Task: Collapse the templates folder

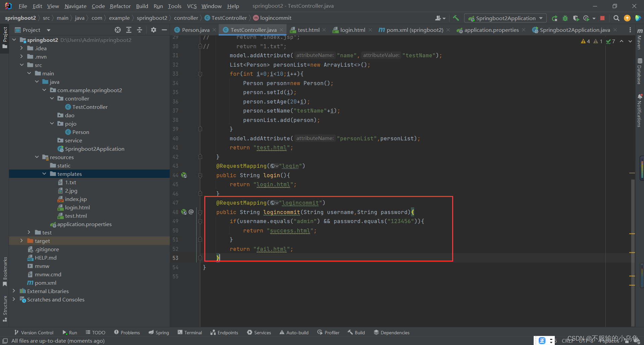Action: tap(44, 174)
